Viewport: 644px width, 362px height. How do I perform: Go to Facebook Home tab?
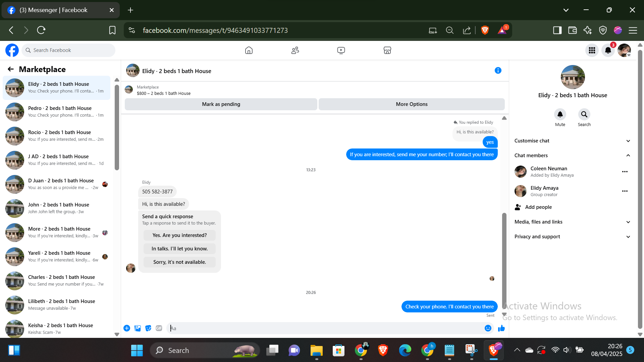pyautogui.click(x=249, y=50)
